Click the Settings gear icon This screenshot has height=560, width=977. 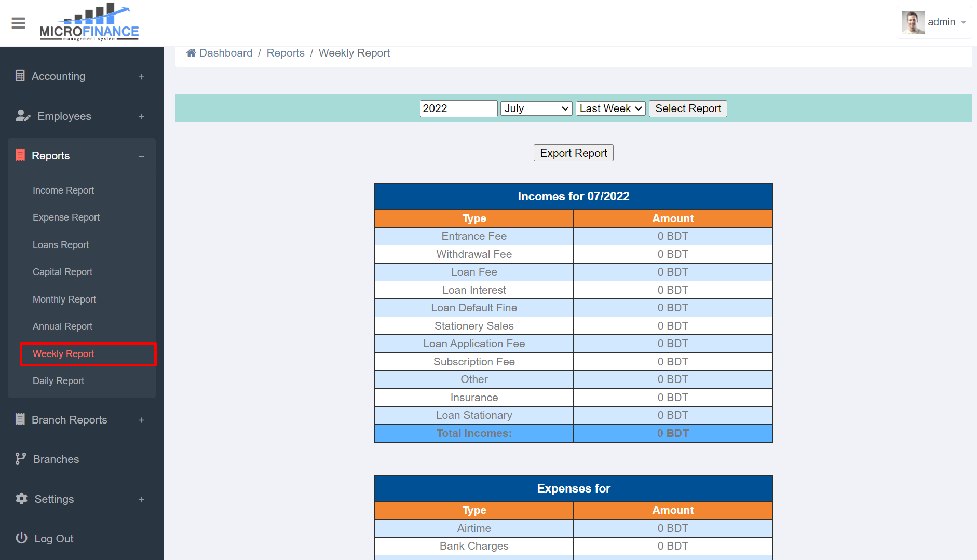pos(22,499)
